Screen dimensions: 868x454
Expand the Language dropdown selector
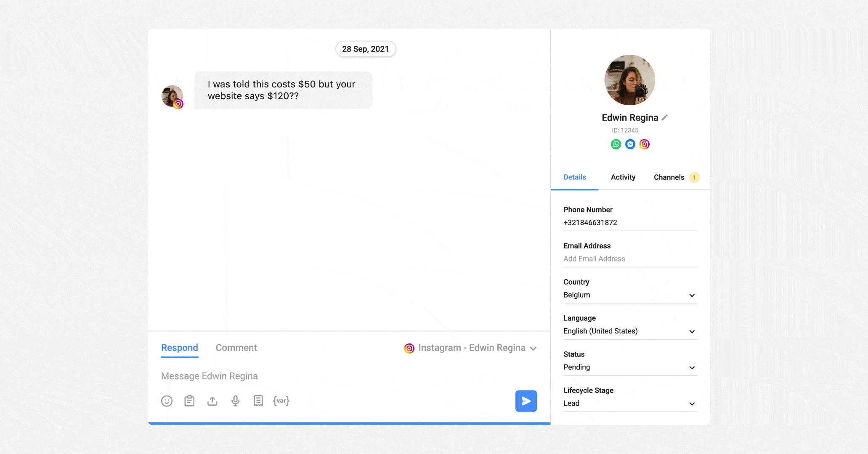(x=693, y=331)
